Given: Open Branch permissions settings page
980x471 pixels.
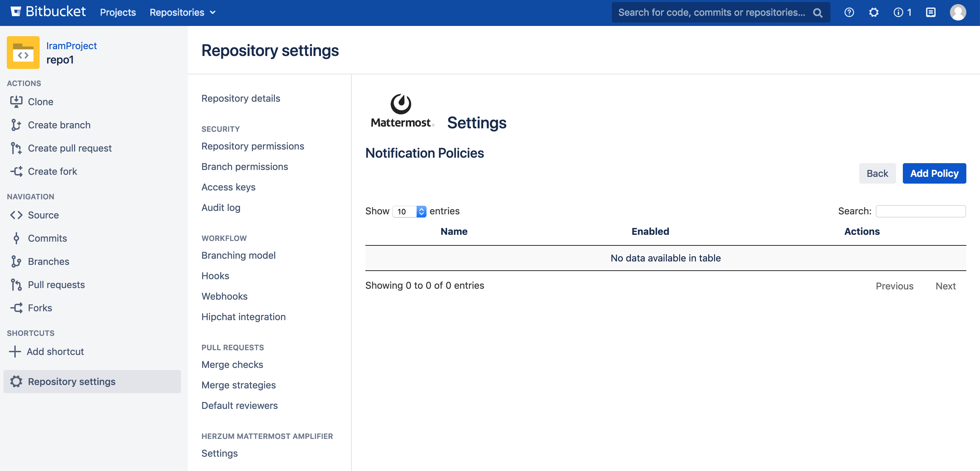Looking at the screenshot, I should (244, 167).
